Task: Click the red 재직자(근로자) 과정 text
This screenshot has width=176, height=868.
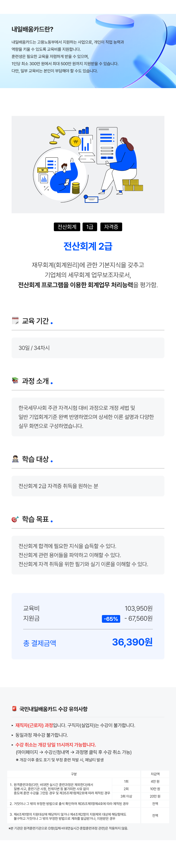Action: pos(34,725)
